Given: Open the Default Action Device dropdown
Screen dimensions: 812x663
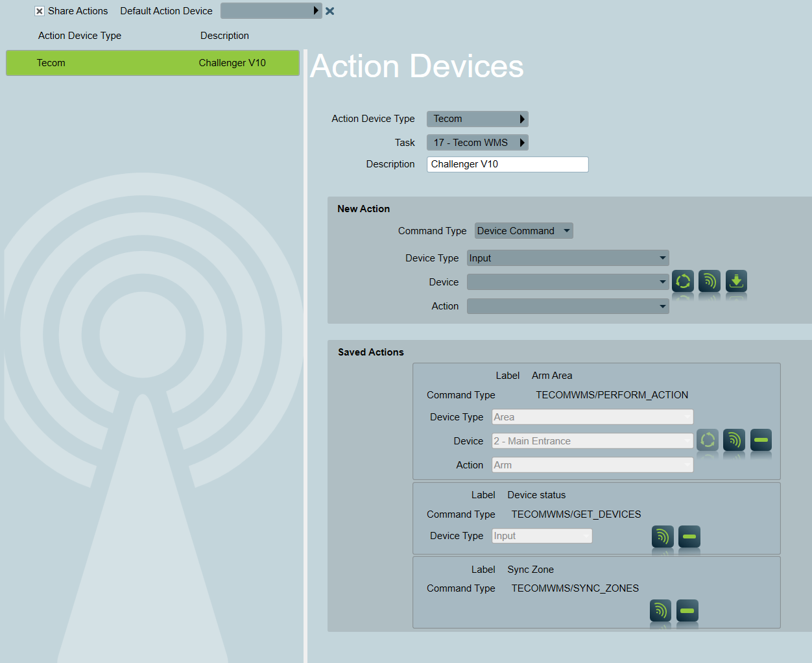Looking at the screenshot, I should tap(271, 11).
